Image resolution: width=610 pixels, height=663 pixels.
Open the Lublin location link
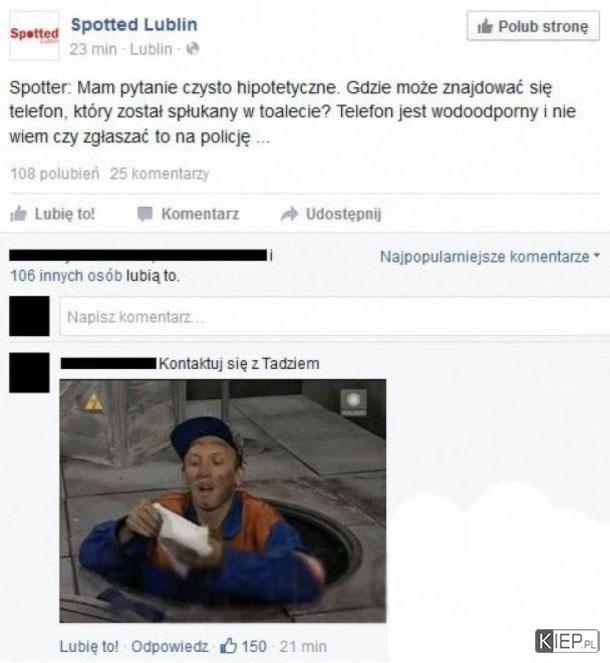pyautogui.click(x=151, y=49)
